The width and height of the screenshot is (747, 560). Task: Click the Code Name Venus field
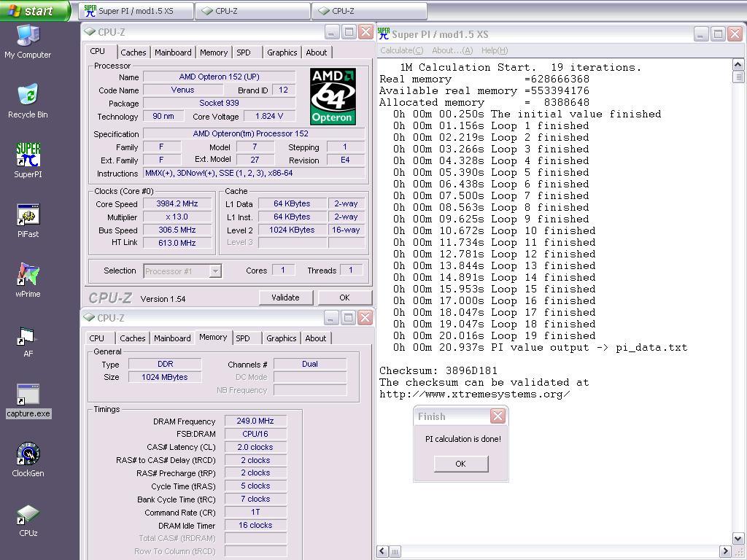tap(182, 90)
